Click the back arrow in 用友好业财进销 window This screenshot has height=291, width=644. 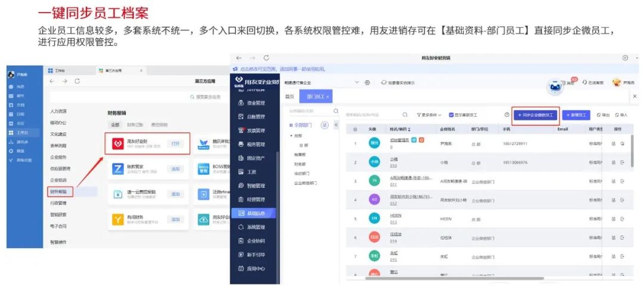239,58
